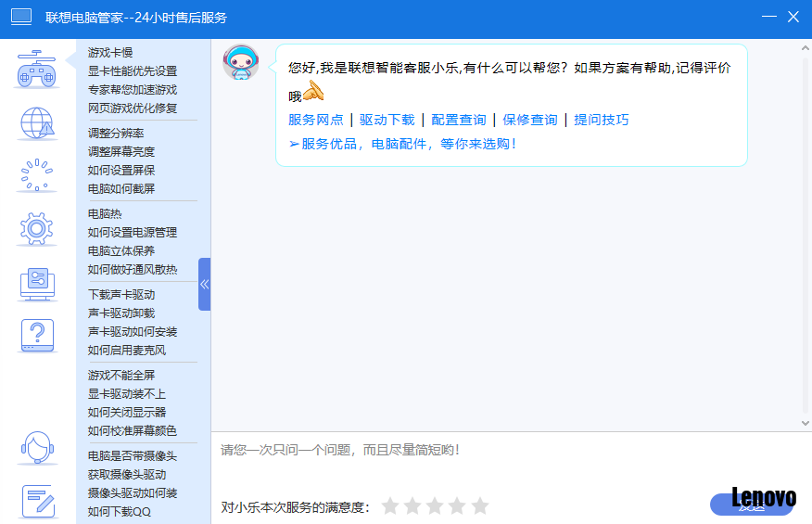This screenshot has height=524, width=812.
Task: Rate the service five stars
Action: click(x=480, y=505)
